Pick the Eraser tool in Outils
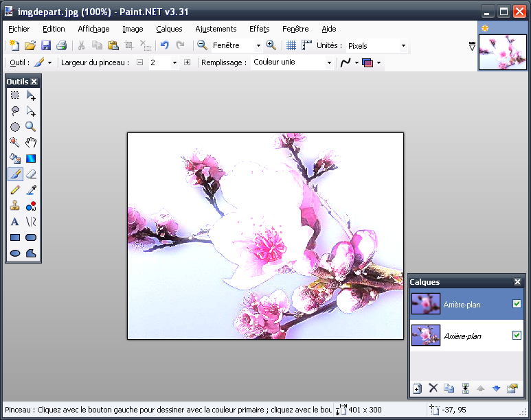The height and width of the screenshot is (420, 531). pyautogui.click(x=31, y=174)
